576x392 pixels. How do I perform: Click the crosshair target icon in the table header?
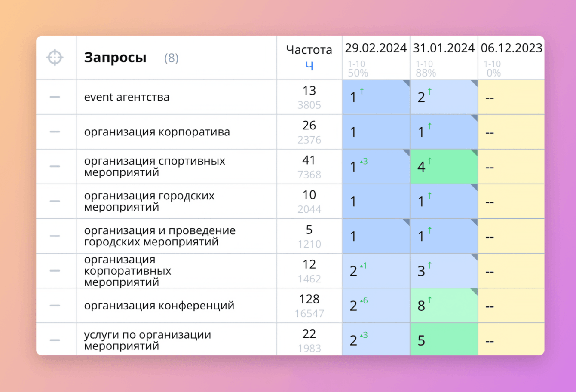55,57
